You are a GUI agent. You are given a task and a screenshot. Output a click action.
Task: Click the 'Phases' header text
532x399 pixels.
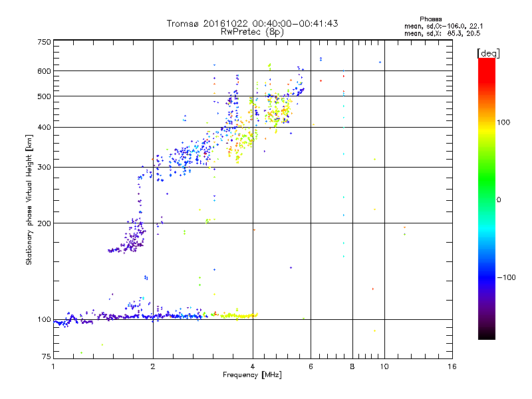tap(430, 19)
